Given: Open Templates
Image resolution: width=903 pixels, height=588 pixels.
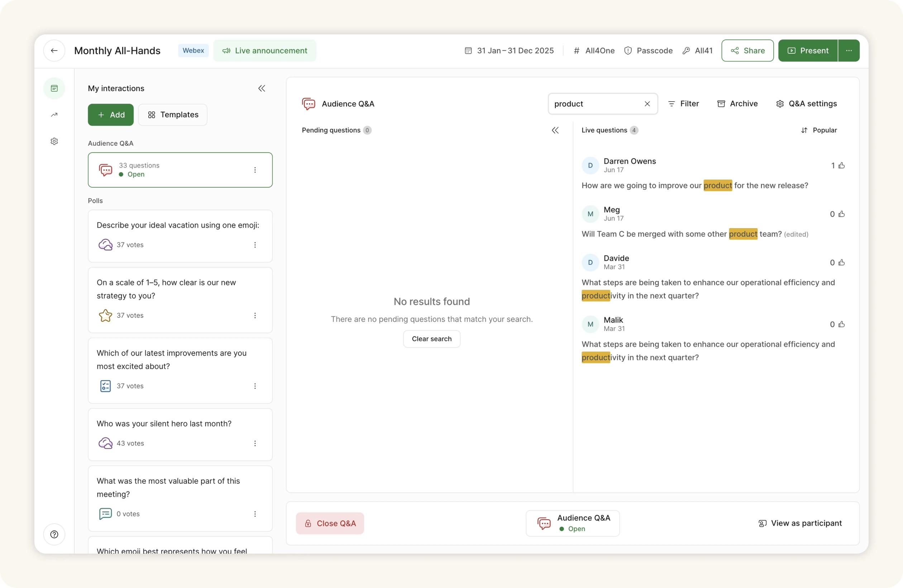Looking at the screenshot, I should click(x=173, y=115).
